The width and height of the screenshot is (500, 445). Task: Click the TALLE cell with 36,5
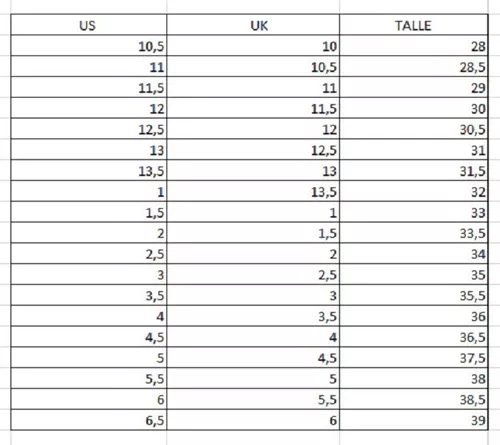pyautogui.click(x=414, y=337)
